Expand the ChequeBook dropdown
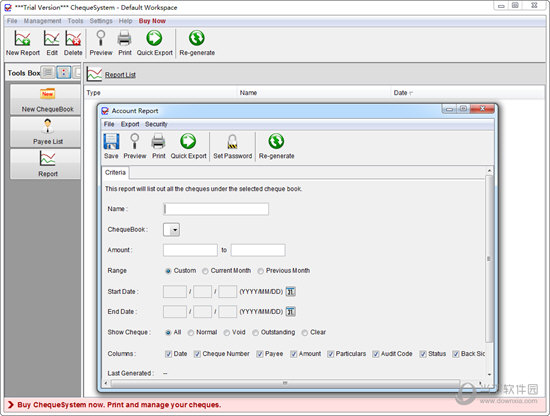550x416 pixels. pos(175,230)
